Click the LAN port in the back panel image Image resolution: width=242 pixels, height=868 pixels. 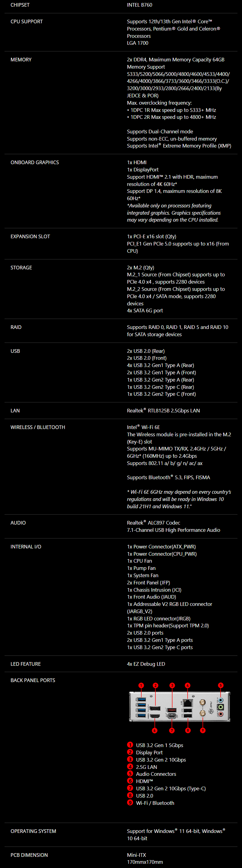[188, 703]
